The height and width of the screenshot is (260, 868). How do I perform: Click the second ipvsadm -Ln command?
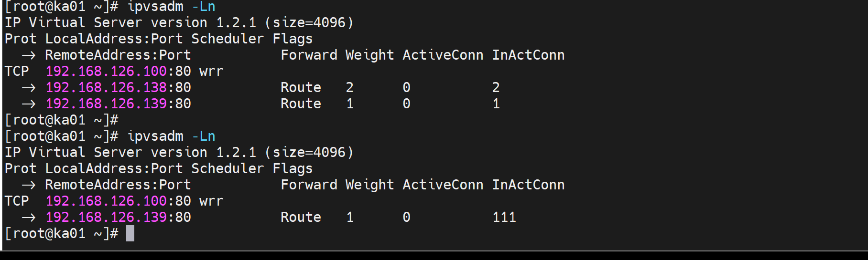tap(171, 136)
